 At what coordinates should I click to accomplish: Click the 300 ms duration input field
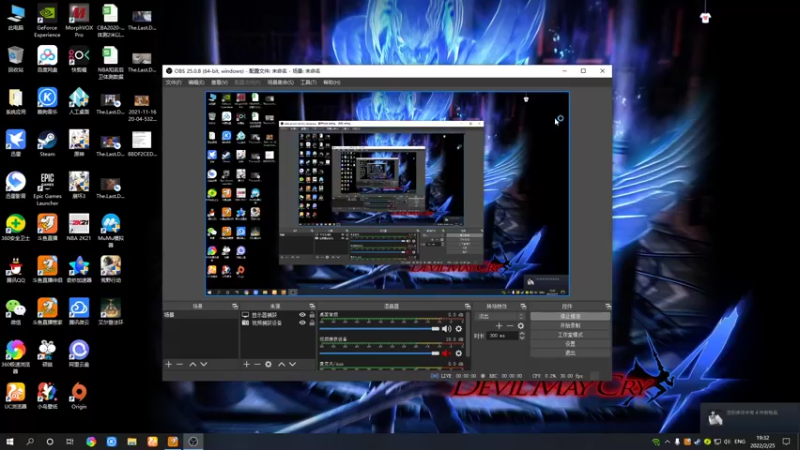[502, 336]
